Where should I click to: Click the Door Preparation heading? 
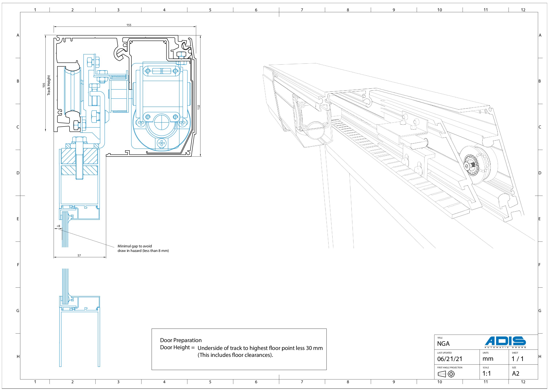click(x=181, y=340)
